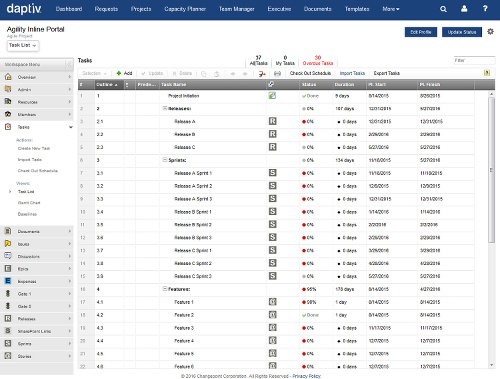Collapse the Features task group

164,289
